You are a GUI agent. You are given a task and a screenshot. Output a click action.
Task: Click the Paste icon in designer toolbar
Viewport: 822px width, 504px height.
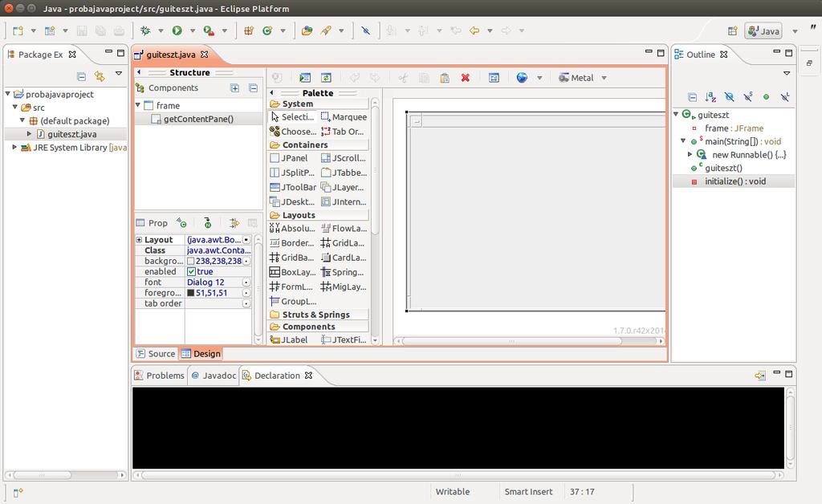(x=445, y=78)
